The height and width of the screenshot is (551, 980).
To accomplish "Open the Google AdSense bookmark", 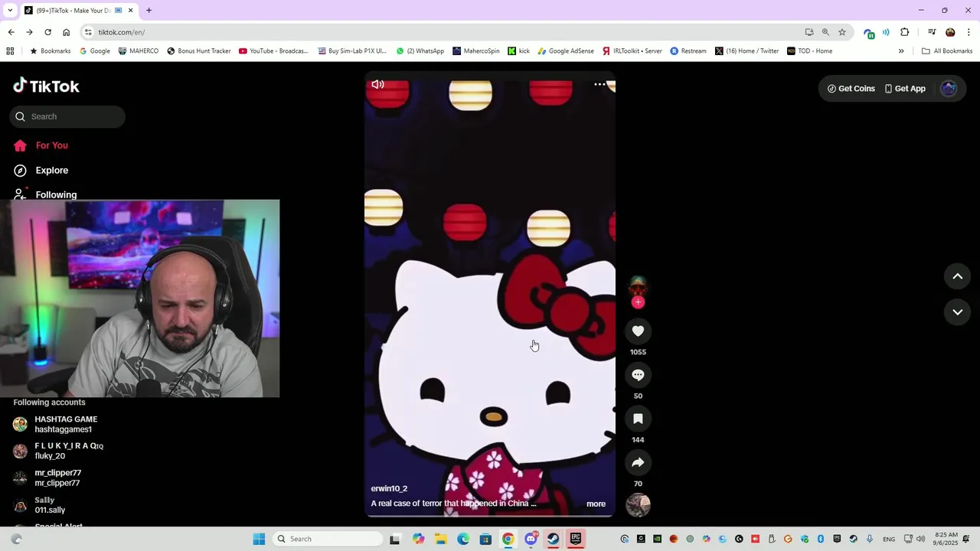I will (x=566, y=51).
